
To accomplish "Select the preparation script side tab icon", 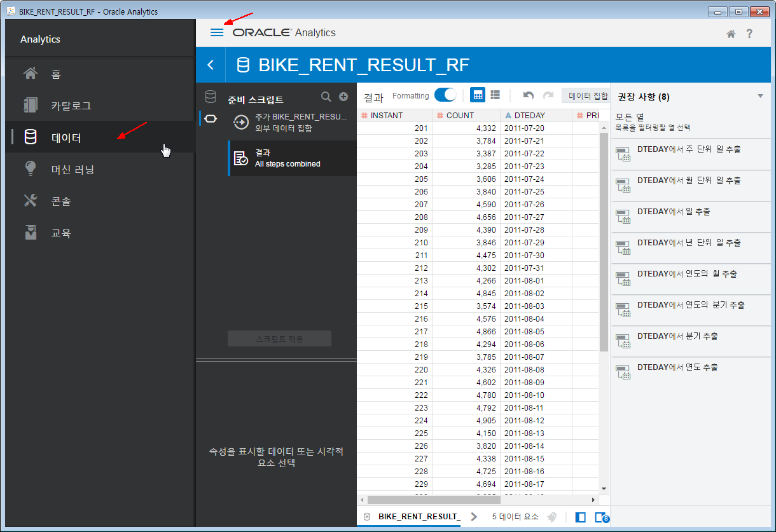I will [x=211, y=119].
